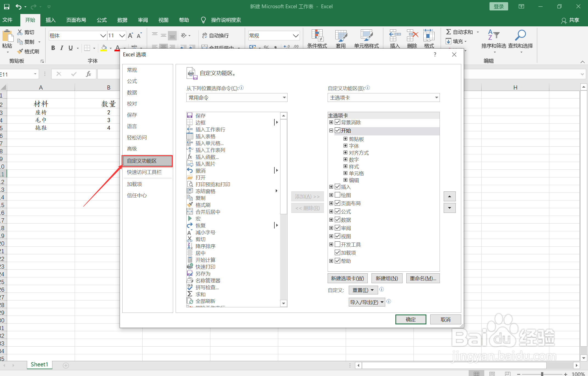Viewport: 588px width, 376px height.
Task: Uncheck the 视图 tab checkbox
Action: click(x=337, y=236)
